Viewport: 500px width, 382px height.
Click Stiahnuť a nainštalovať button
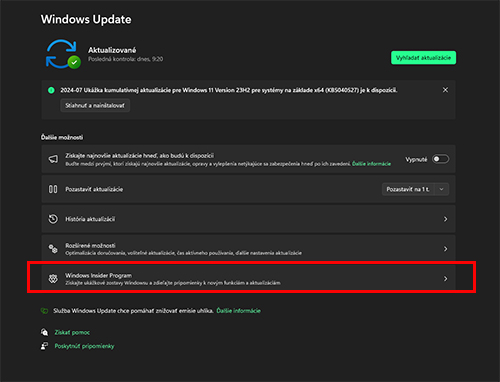point(95,105)
